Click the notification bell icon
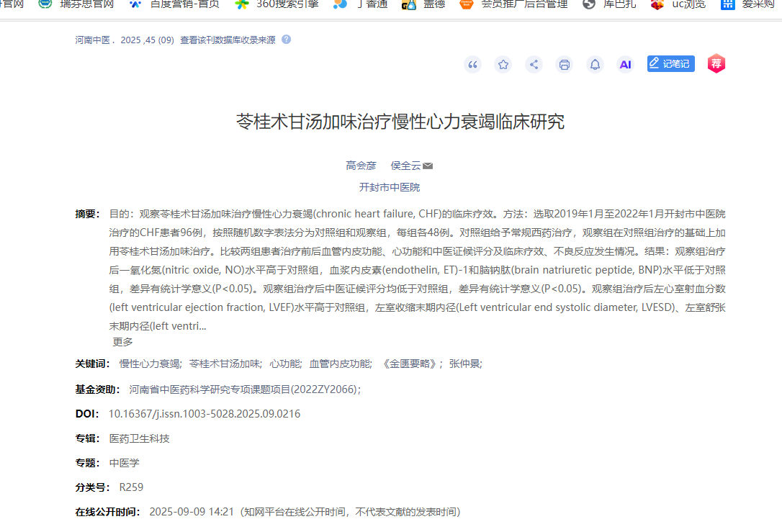The height and width of the screenshot is (532, 782). point(595,64)
